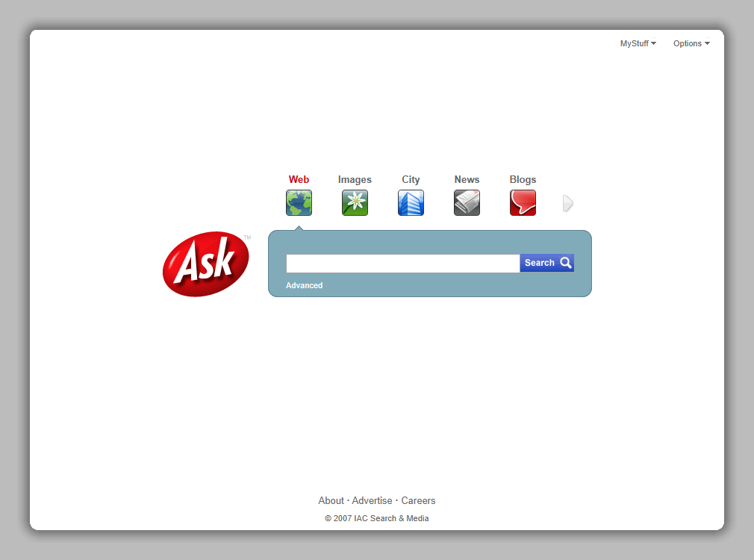This screenshot has height=560, width=754.
Task: Switch to the News tab label
Action: [467, 179]
